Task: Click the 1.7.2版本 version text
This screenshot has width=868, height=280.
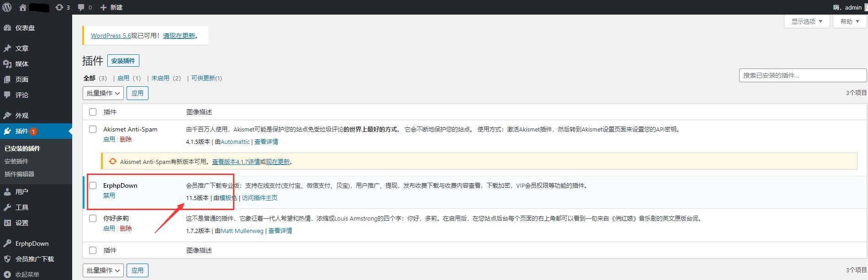Action: click(x=198, y=231)
